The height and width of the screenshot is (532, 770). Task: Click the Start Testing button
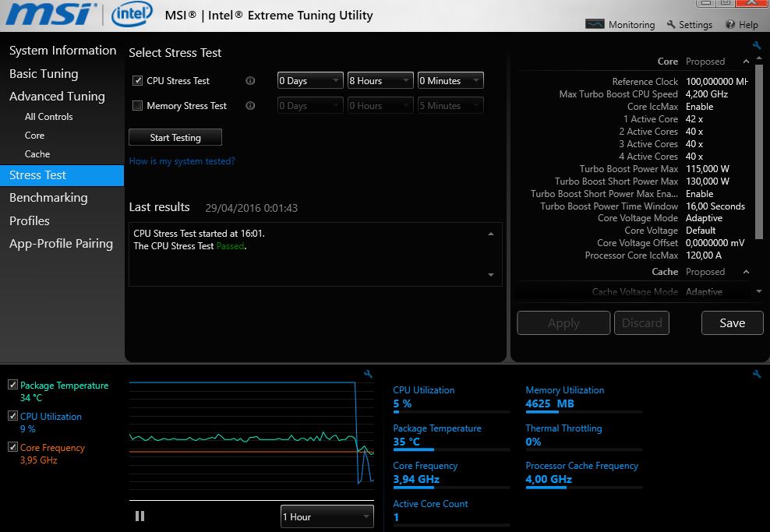coord(175,138)
